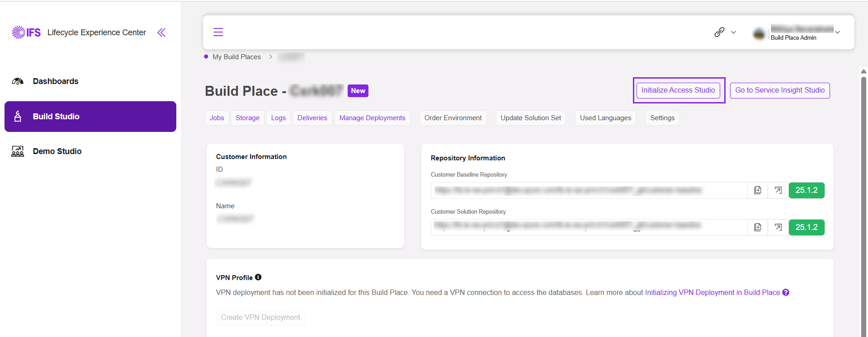Image resolution: width=868 pixels, height=337 pixels.
Task: Open Manage Deployments tab
Action: pyautogui.click(x=373, y=118)
